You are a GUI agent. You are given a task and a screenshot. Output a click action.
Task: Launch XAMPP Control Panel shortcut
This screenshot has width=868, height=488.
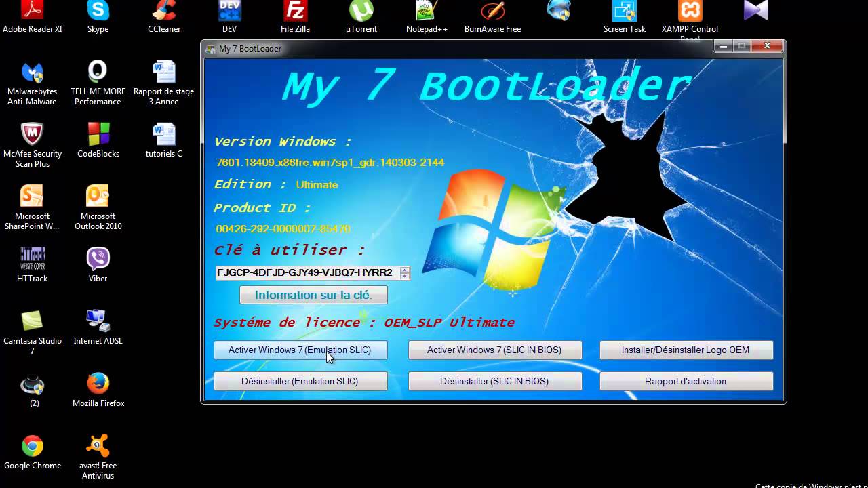(690, 19)
